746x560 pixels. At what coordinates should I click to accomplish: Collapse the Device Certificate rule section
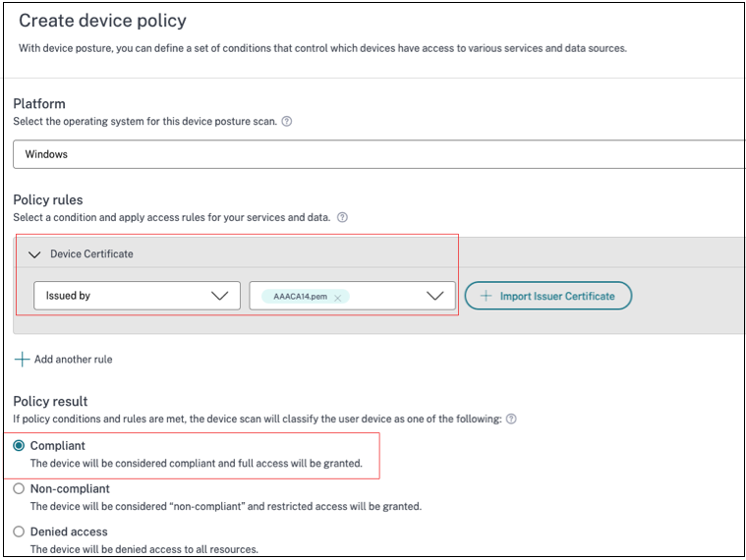point(35,254)
